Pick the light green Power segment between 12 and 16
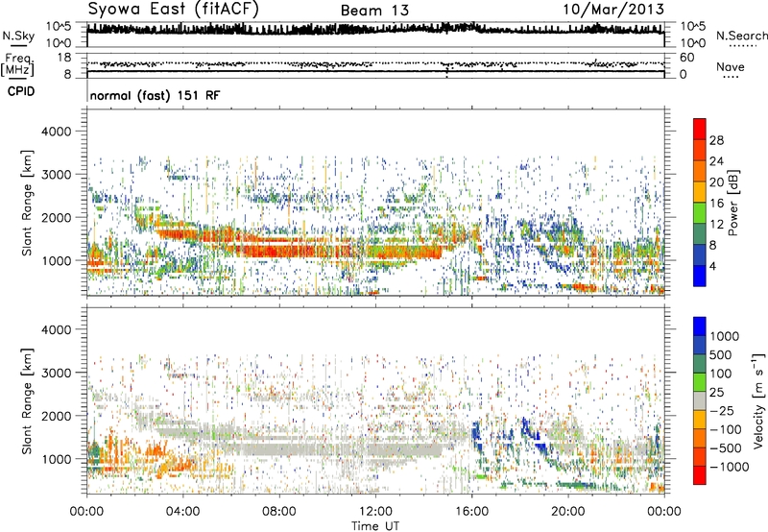The height and width of the screenshot is (532, 768). click(700, 213)
